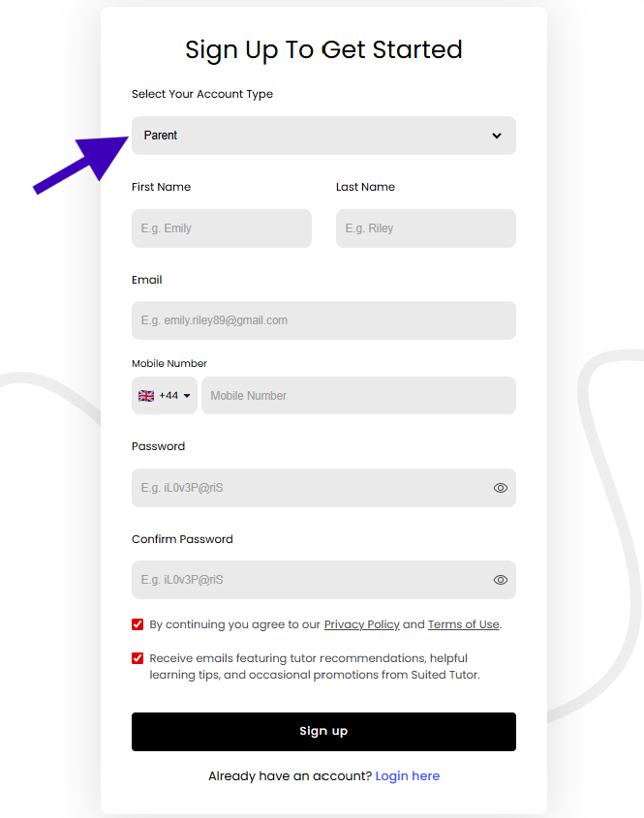The height and width of the screenshot is (818, 644).
Task: Click the UK flag icon
Action: tap(146, 396)
